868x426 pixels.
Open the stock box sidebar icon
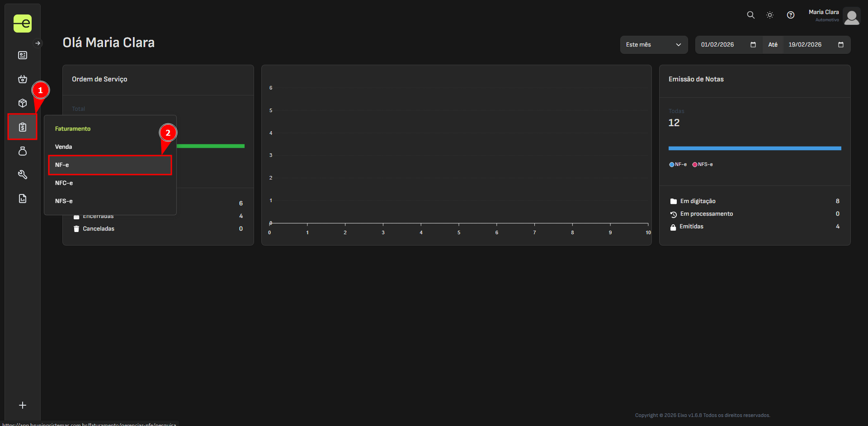[x=23, y=103]
